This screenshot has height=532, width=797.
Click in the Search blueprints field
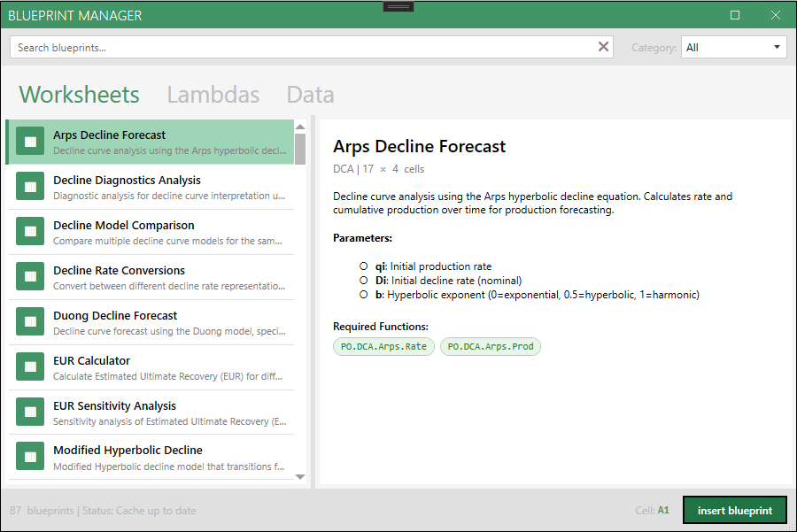pyautogui.click(x=301, y=47)
